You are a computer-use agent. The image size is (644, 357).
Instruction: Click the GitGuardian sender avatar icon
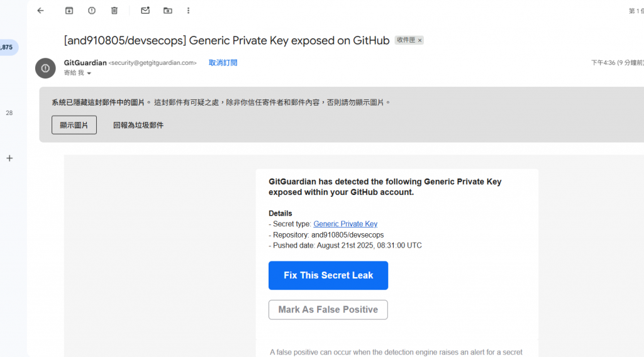click(x=45, y=68)
